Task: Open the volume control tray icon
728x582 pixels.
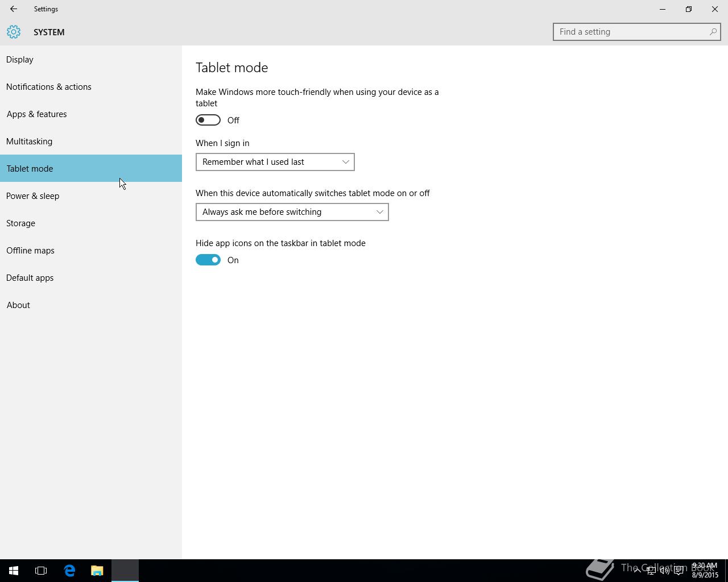Action: click(664, 571)
